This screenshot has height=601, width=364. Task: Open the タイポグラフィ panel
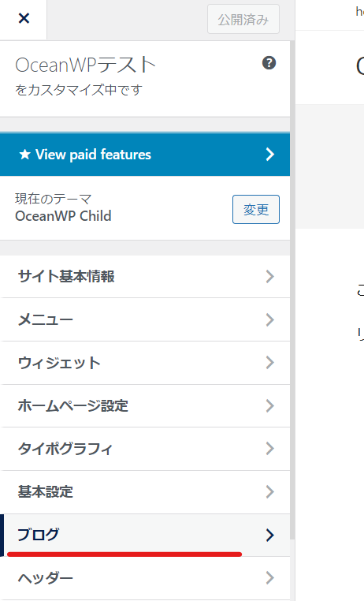tap(145, 449)
